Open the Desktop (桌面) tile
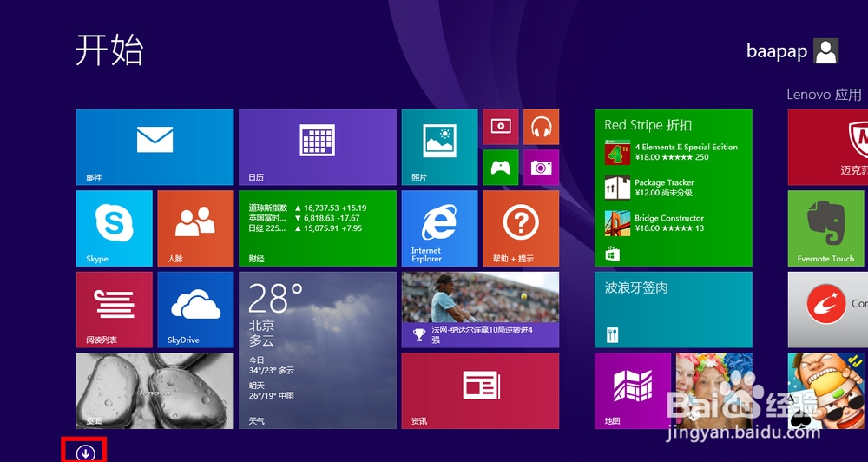Screen dimensions: 868x462 tap(155, 391)
